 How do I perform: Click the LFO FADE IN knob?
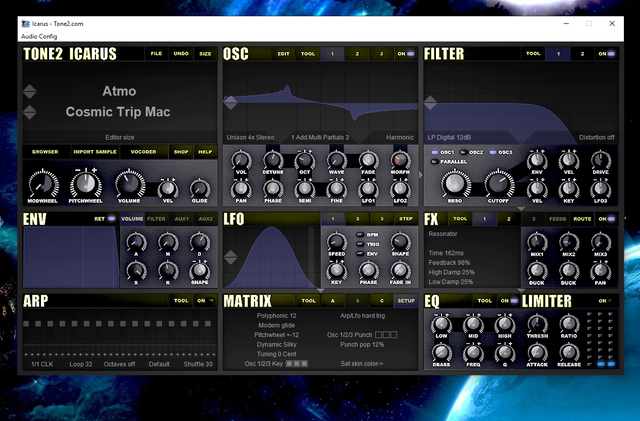(x=400, y=271)
